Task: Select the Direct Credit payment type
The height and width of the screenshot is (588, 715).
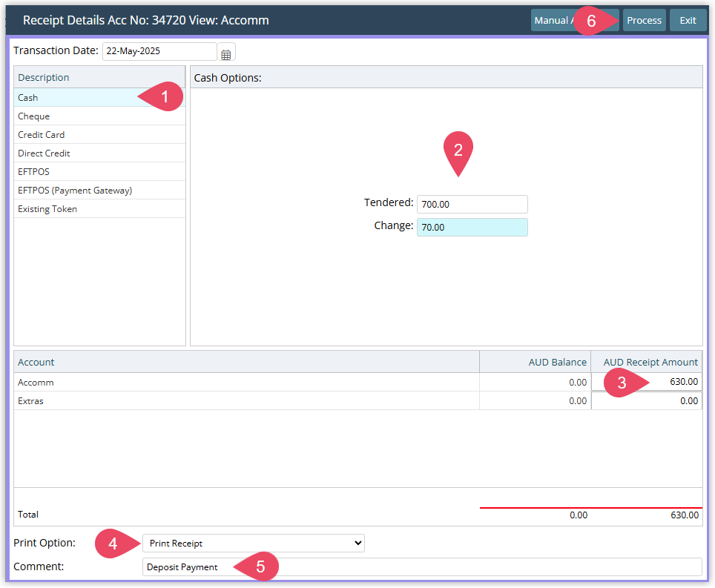Action: tap(99, 153)
